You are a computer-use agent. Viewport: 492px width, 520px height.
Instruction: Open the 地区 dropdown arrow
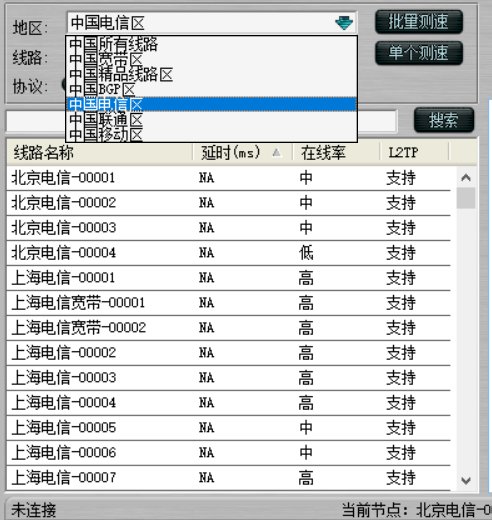click(344, 23)
